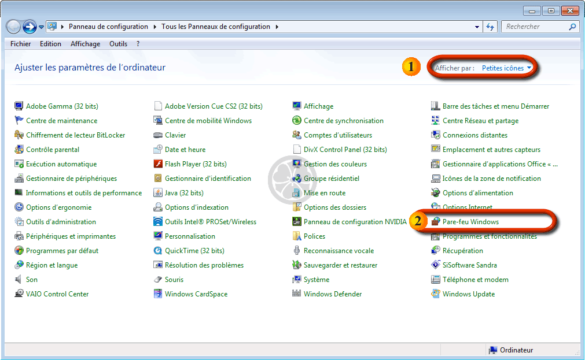Click the search magnifier icon
Screen dimensions: 585x360
point(572,27)
